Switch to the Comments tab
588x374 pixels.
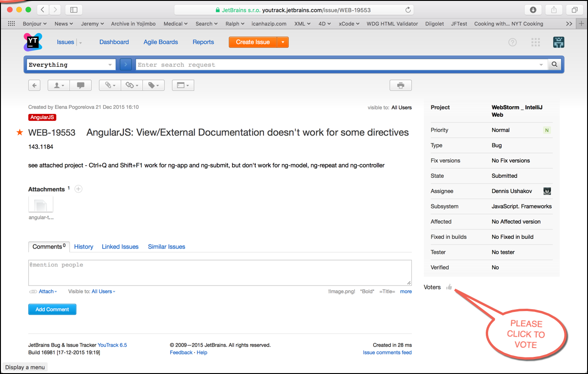[x=49, y=247]
